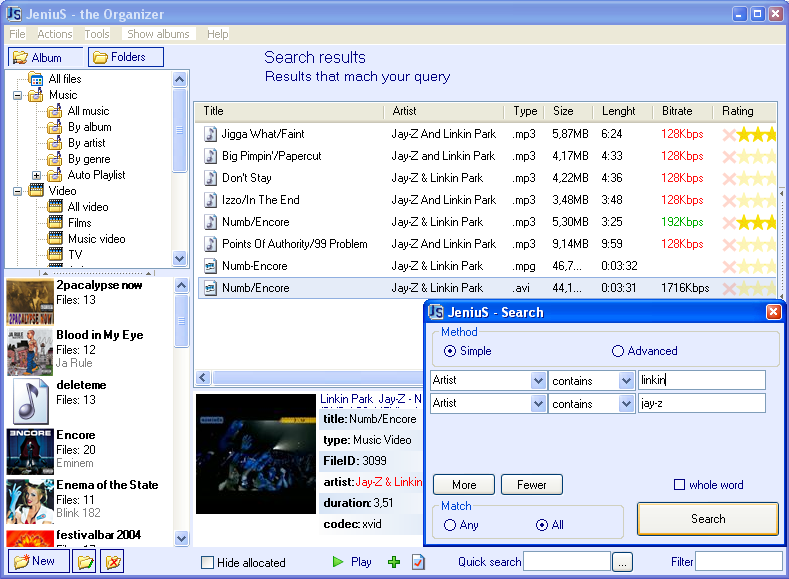Select the Encore album thumbnail

[30, 451]
